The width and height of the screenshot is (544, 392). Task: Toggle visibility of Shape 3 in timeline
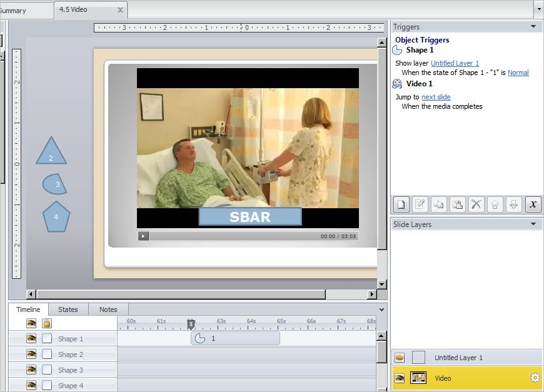(31, 370)
